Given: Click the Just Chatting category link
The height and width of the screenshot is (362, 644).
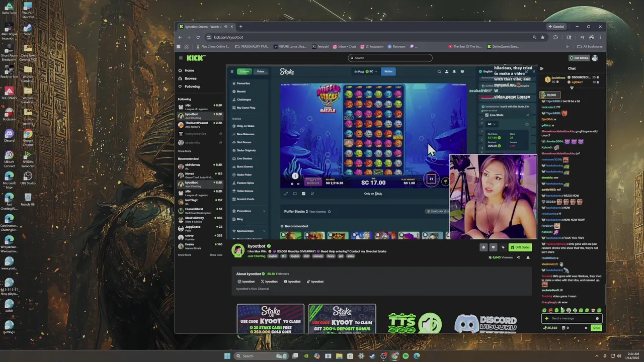Looking at the screenshot, I should click(x=256, y=256).
